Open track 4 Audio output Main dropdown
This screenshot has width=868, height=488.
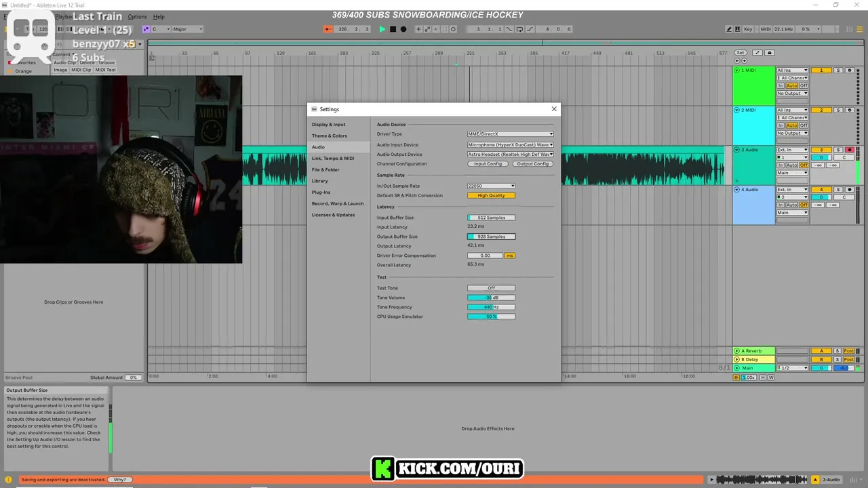pos(792,213)
